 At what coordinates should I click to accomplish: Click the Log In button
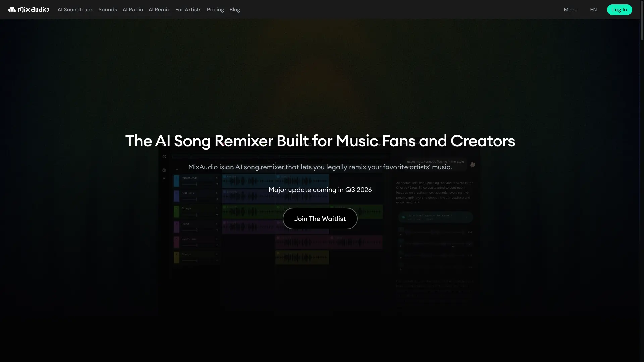coord(620,9)
